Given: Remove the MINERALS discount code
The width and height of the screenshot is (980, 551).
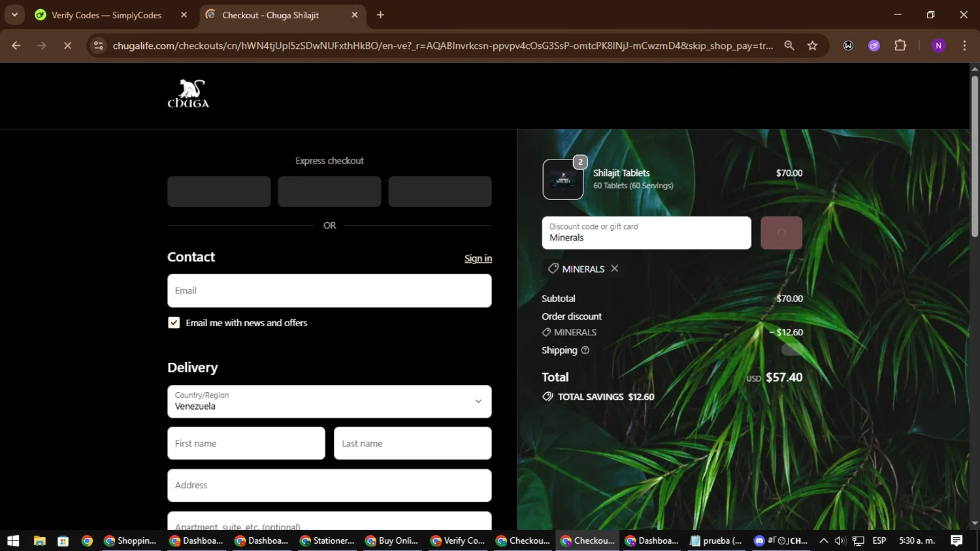Looking at the screenshot, I should click(615, 269).
